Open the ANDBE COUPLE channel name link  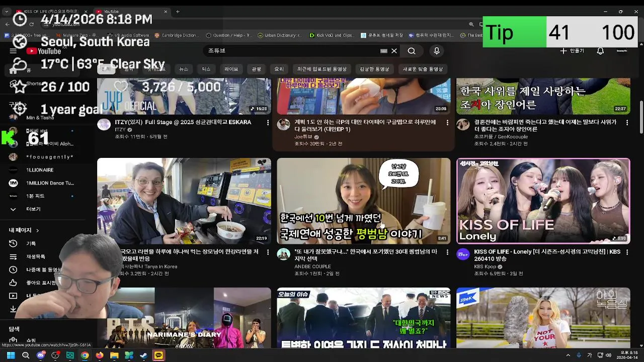(x=312, y=266)
